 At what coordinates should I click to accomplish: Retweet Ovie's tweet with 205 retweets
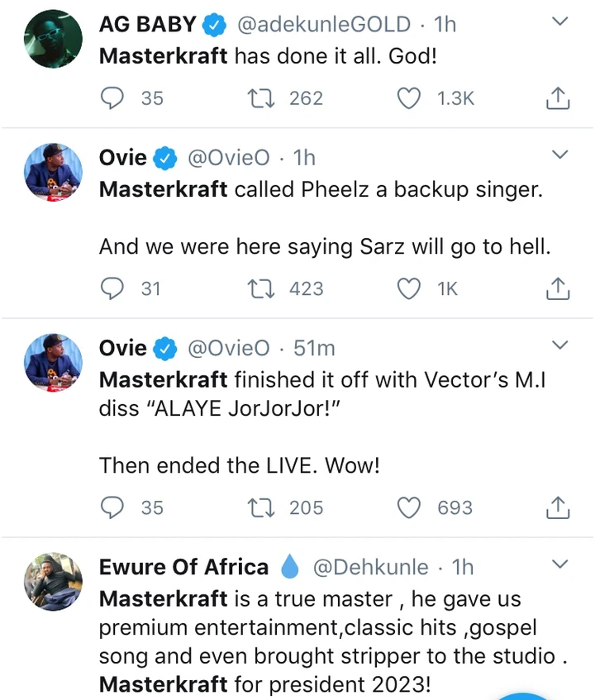[x=261, y=507]
